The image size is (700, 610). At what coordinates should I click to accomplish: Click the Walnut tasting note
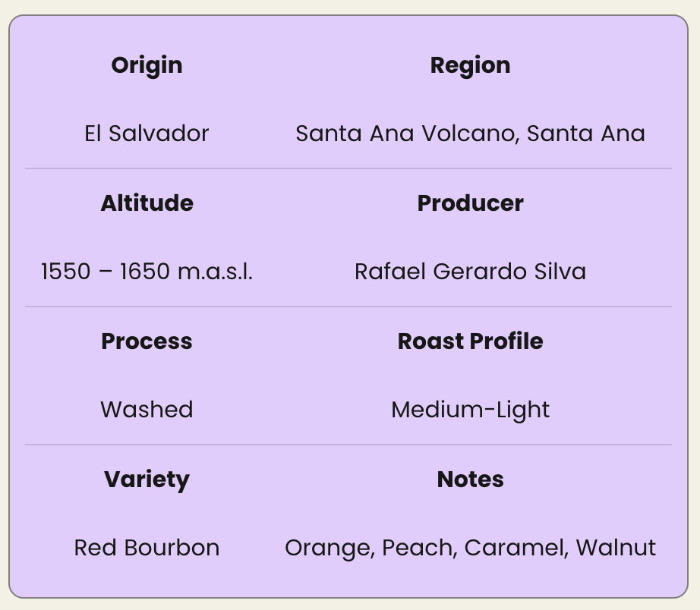click(616, 548)
